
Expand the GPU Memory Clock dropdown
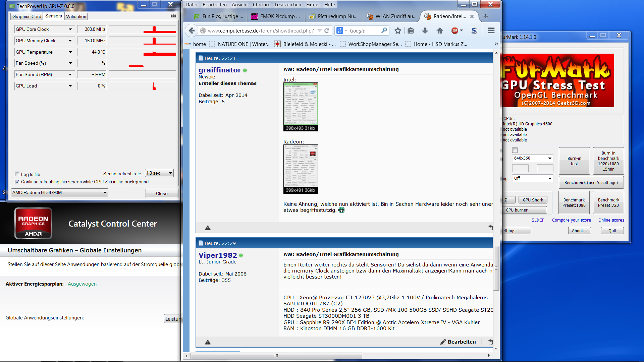click(x=70, y=41)
